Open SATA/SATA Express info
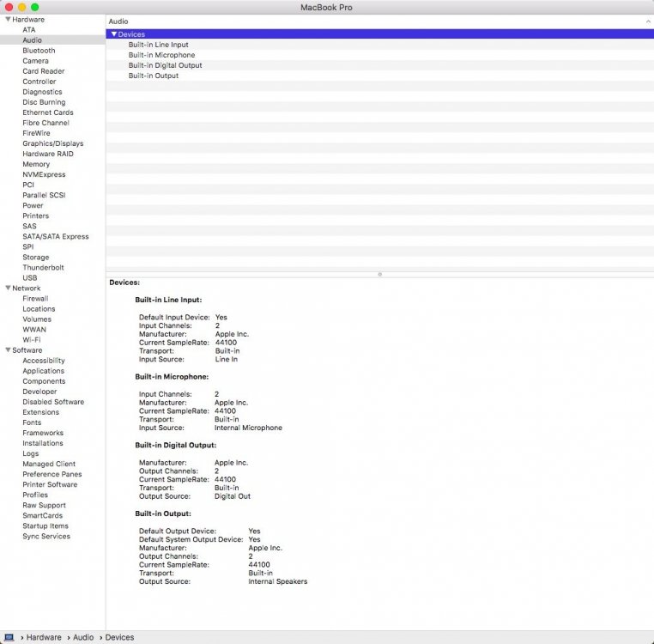This screenshot has height=644, width=654. (56, 237)
